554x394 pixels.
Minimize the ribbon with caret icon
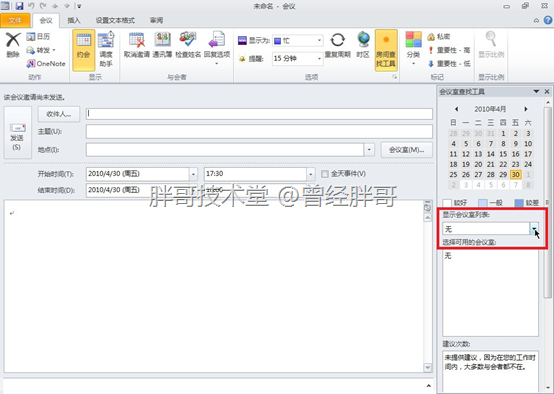536,20
